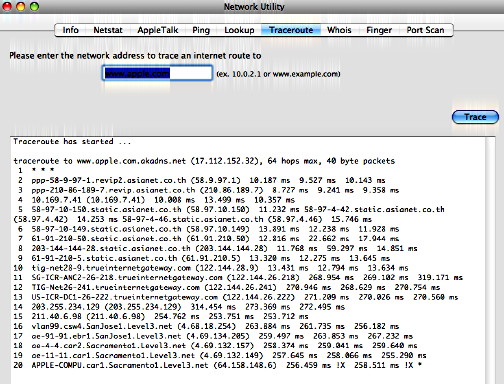Viewport: 504px width, 384px height.
Task: Click hop 7 61-91-210-50.static.asianet.co.th line
Action: [x=208, y=239]
